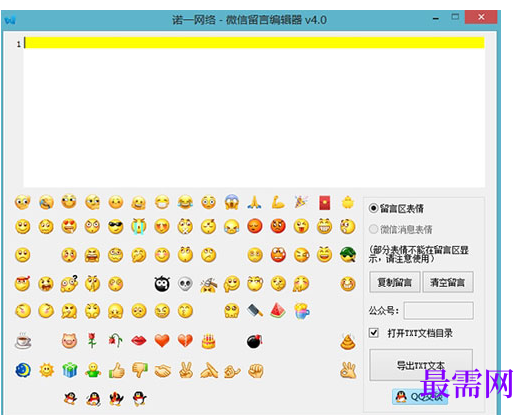Insert the black round monster face emoji
Viewport: 532px width, 415px height.
pyautogui.click(x=162, y=284)
